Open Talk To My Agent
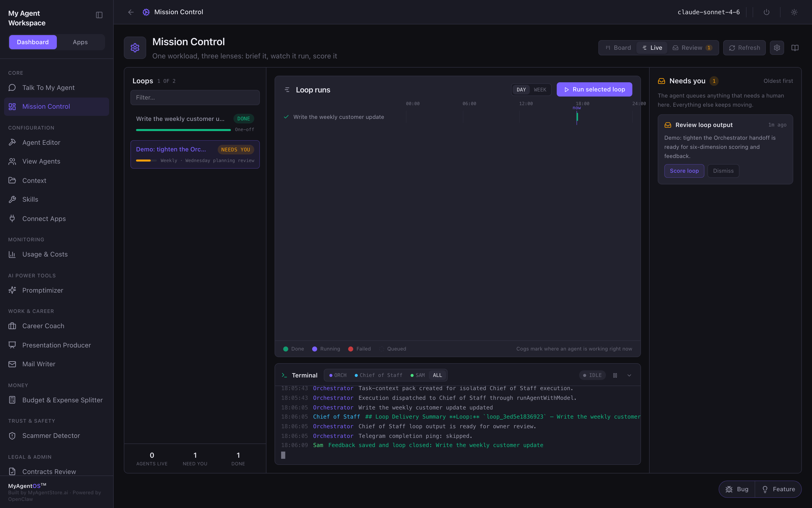 56,88
